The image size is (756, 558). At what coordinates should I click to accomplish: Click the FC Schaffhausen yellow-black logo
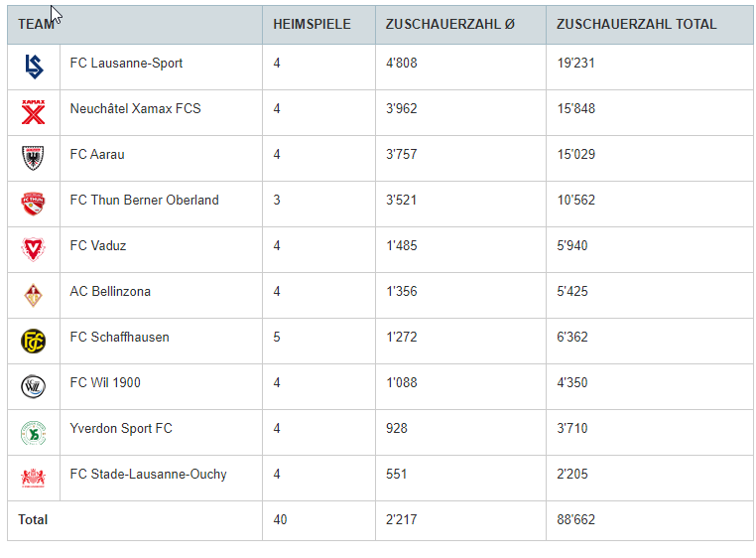click(x=34, y=341)
